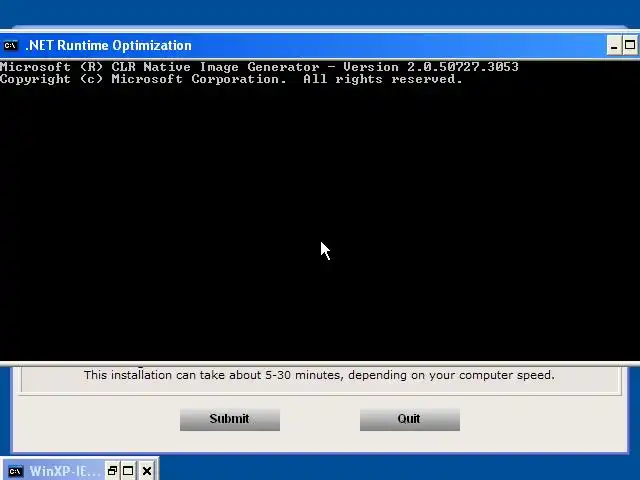Click the console icon in the .NET Runtime Optimization title bar
The height and width of the screenshot is (480, 640).
10,45
